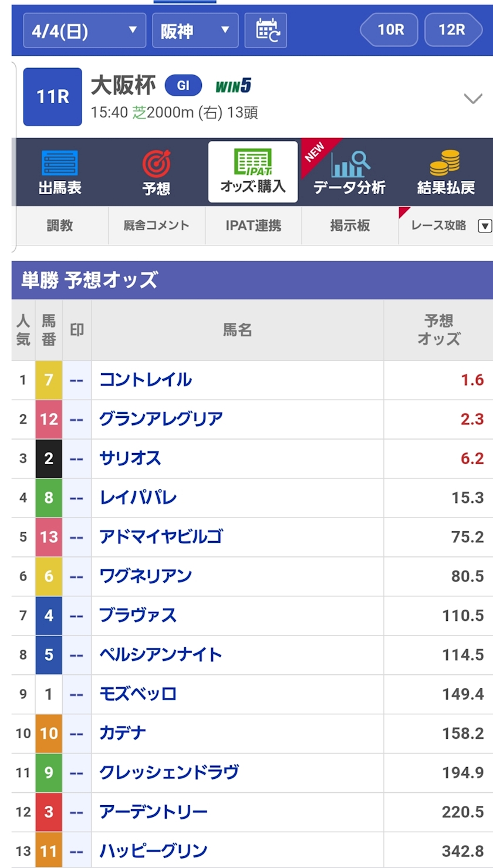Viewport: 493px width, 868px height.
Task: Switch to the 調教 tab
Action: 60,225
